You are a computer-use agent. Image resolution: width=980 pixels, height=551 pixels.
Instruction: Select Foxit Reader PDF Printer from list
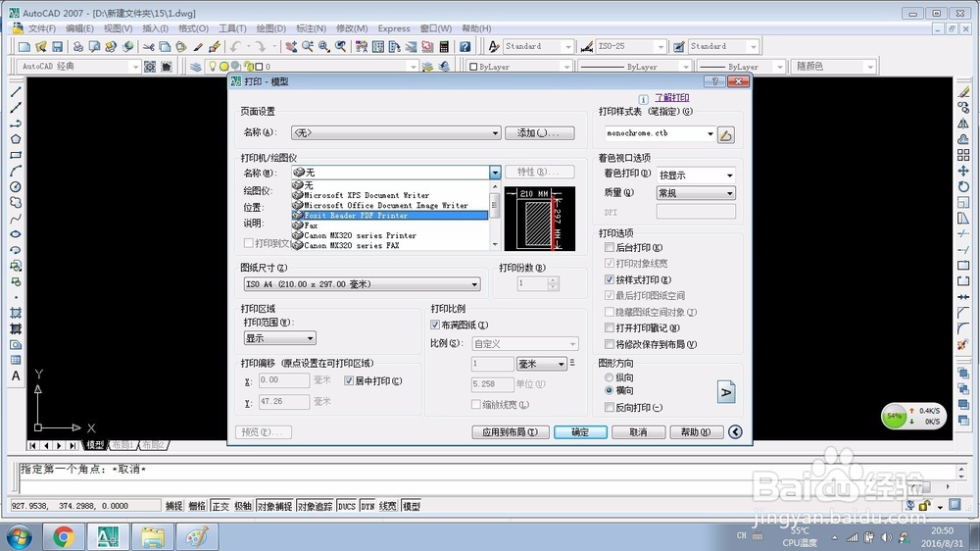[390, 215]
